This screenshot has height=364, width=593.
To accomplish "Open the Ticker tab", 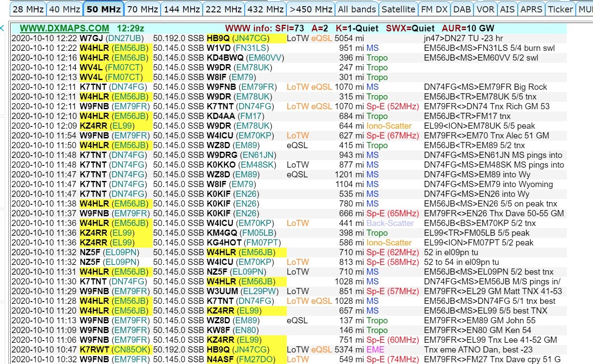I will click(560, 9).
